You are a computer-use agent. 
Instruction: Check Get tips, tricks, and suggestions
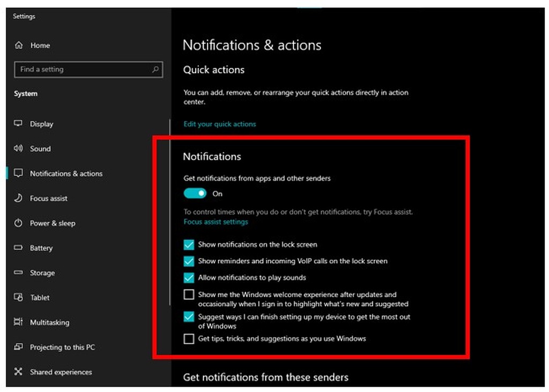[x=189, y=339]
